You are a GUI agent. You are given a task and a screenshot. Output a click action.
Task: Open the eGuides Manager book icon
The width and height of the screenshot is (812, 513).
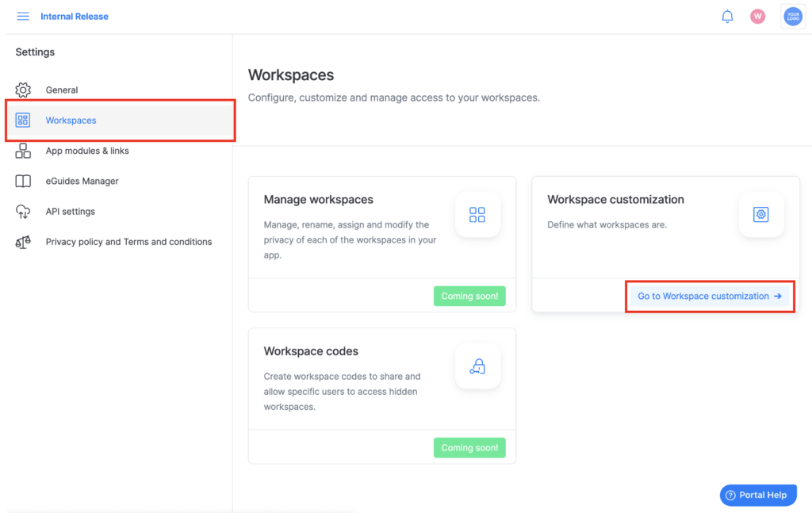pos(23,181)
